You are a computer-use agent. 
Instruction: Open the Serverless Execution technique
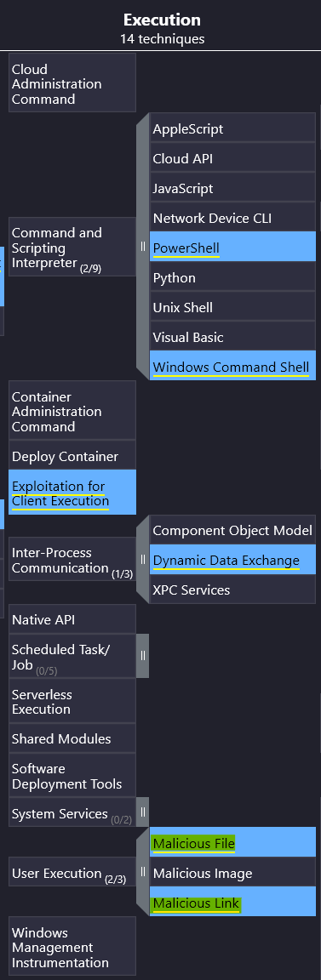pos(72,701)
